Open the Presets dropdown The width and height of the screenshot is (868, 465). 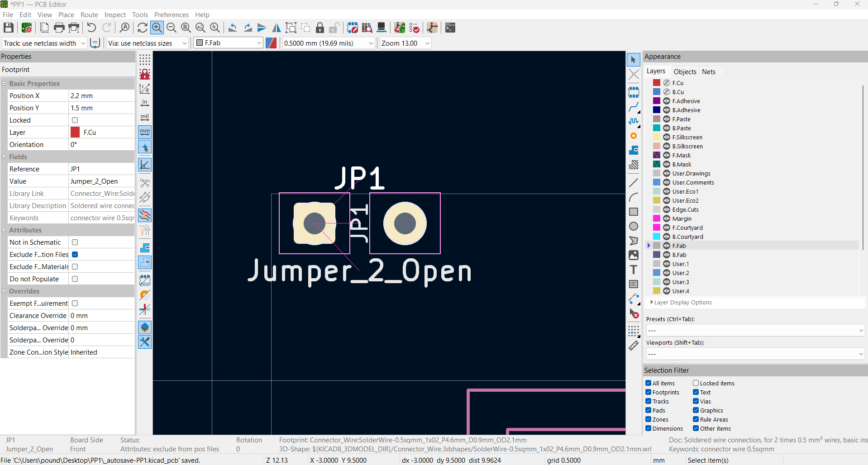(755, 330)
